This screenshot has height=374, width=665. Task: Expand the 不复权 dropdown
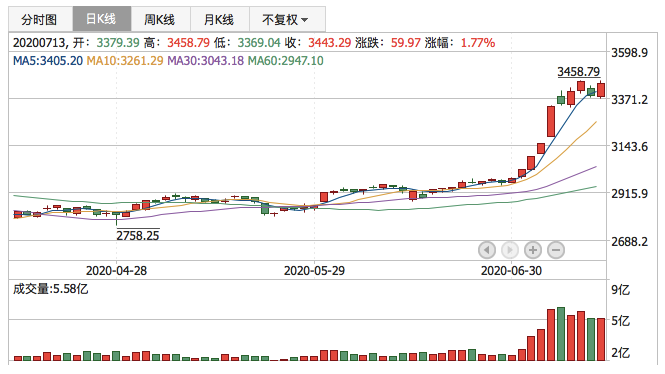point(287,19)
